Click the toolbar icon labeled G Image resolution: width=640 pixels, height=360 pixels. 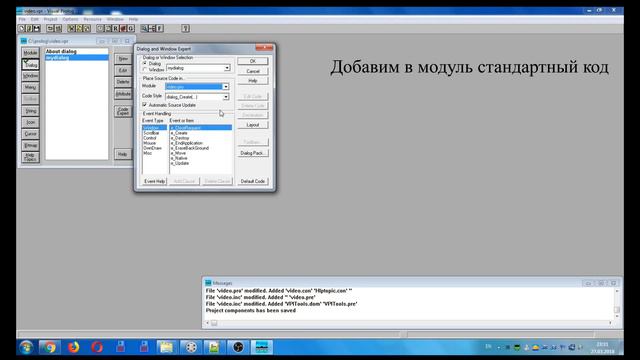[131, 28]
